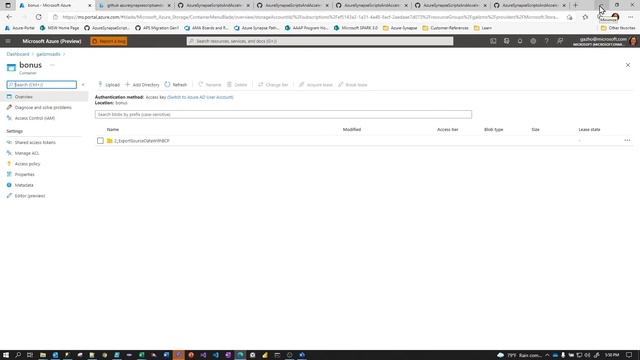Click the browser back arrow
Image resolution: width=640 pixels, height=360 pixels.
9,17
